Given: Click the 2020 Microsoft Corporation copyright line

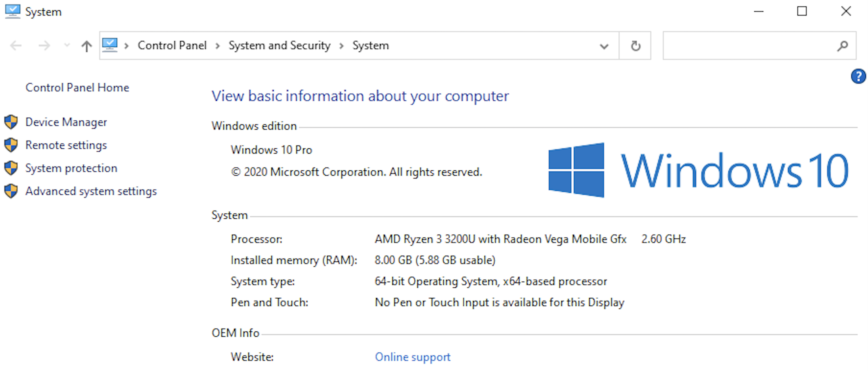Looking at the screenshot, I should coord(356,172).
